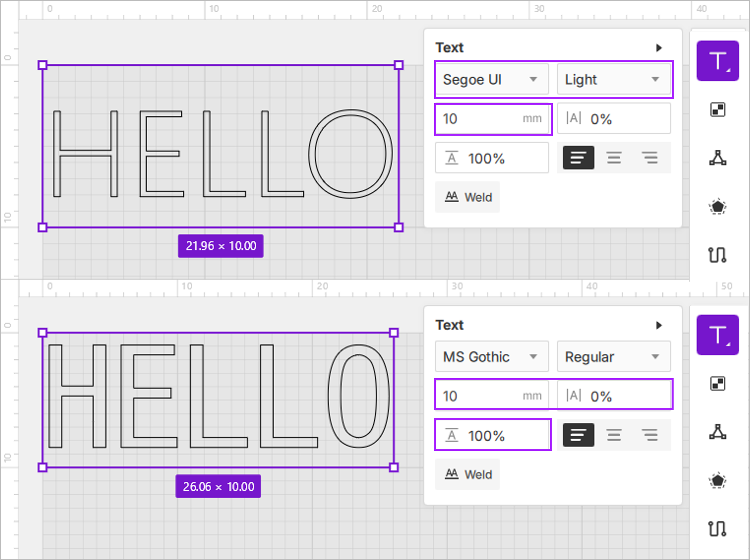Select the node edit triangle tool in top toolbar
The height and width of the screenshot is (560, 750).
click(x=717, y=158)
